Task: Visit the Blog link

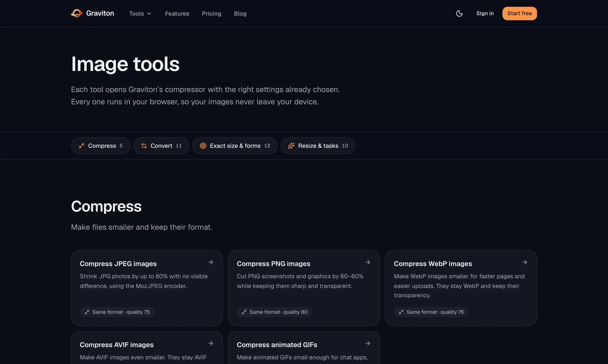Action: click(x=240, y=14)
